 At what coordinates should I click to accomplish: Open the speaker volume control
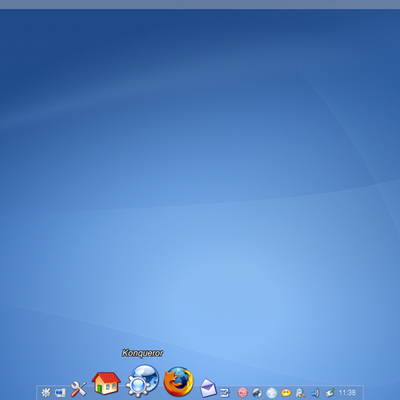[x=315, y=393]
